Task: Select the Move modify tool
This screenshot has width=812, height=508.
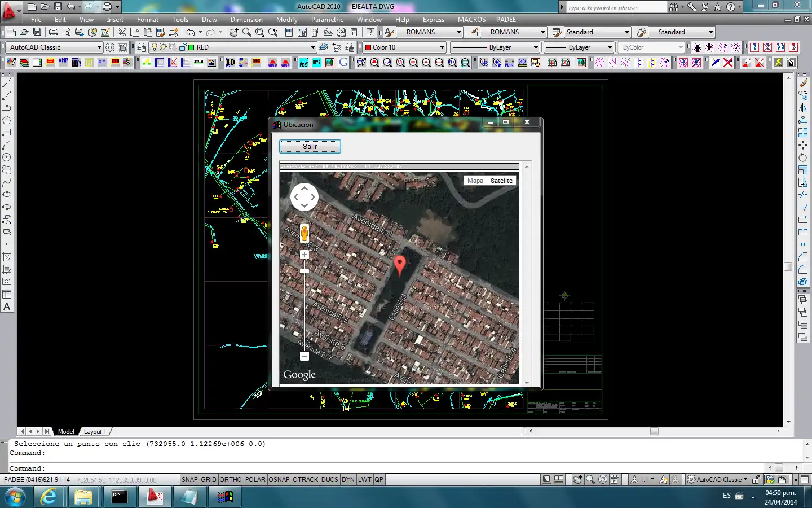Action: pyautogui.click(x=803, y=145)
